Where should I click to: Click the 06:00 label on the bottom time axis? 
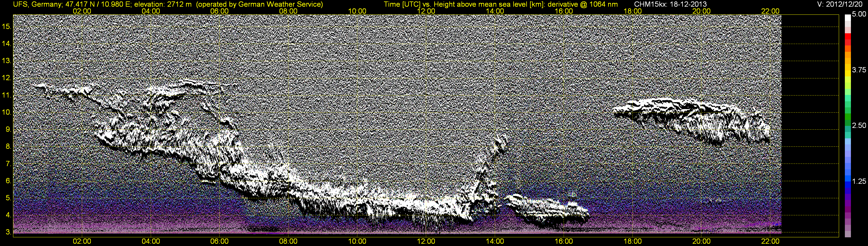[220, 241]
